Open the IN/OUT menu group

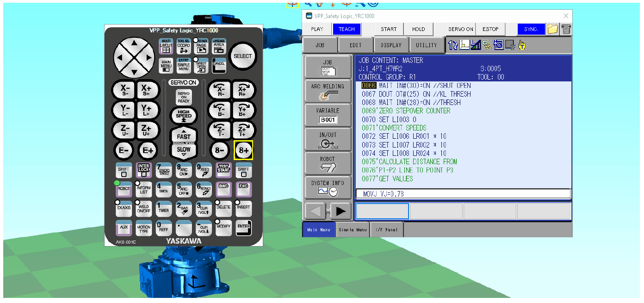pos(328,139)
